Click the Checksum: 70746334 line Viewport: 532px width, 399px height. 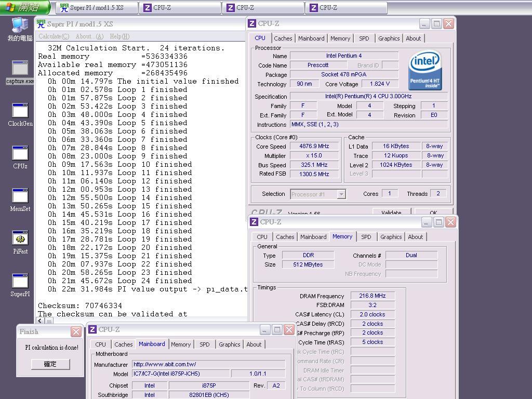click(79, 305)
